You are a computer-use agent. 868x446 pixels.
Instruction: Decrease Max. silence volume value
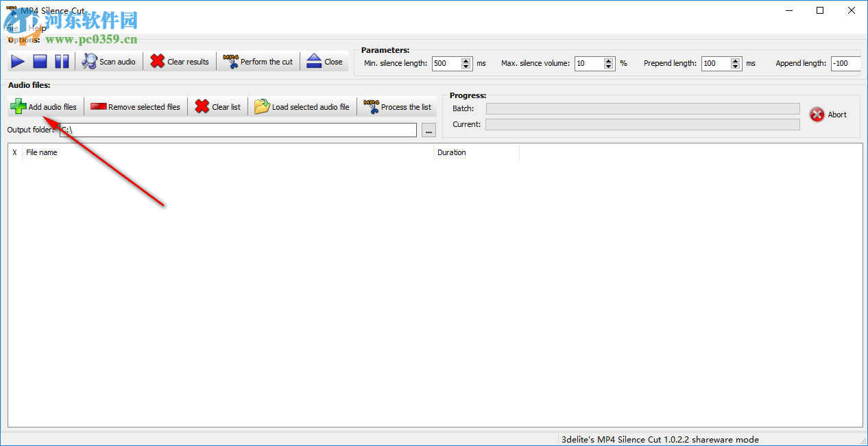(609, 67)
